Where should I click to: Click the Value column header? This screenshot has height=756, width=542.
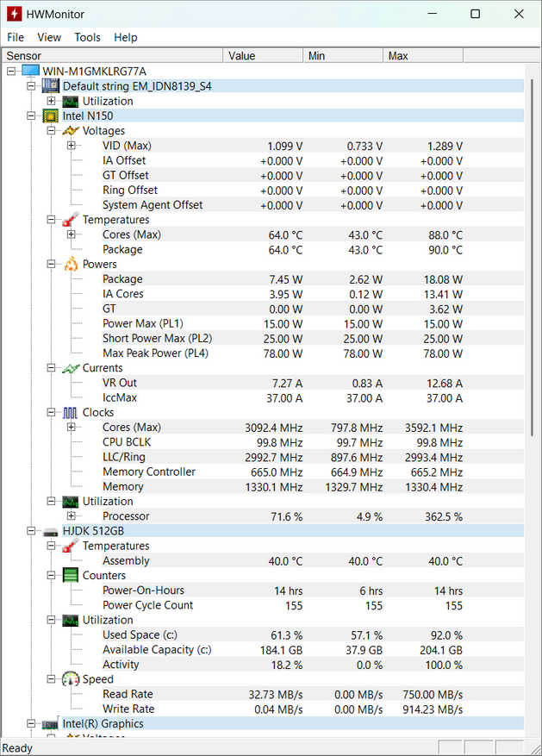(263, 56)
